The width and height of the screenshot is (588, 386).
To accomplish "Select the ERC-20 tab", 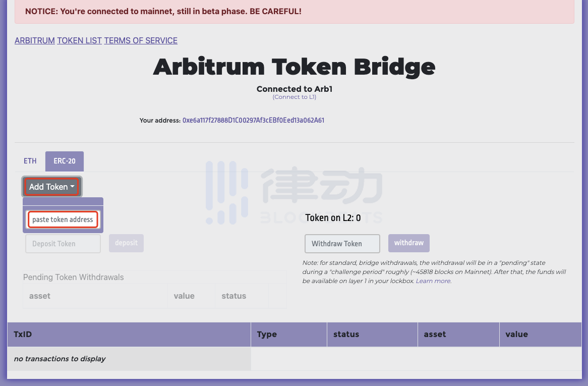I will tap(65, 161).
